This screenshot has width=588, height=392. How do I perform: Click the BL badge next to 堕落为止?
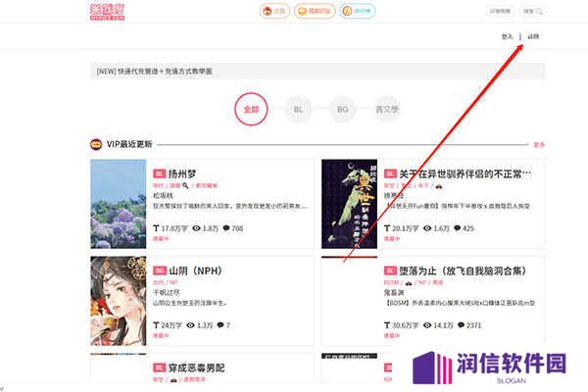pos(390,270)
